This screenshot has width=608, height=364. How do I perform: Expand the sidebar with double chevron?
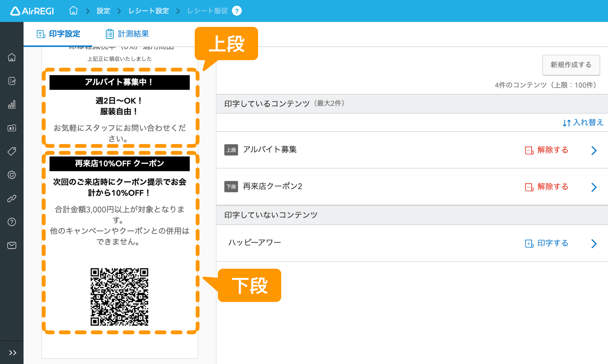pos(12,353)
